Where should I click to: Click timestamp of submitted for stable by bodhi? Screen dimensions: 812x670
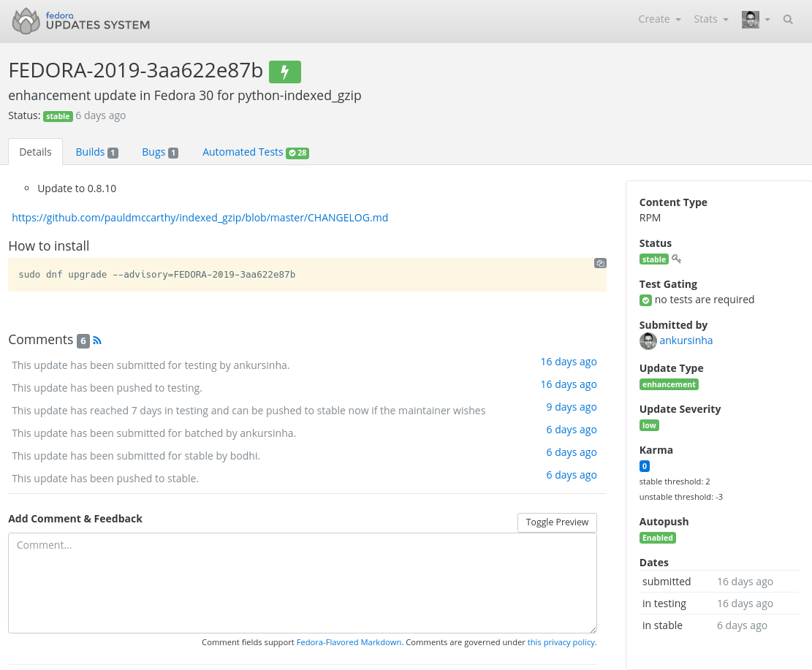click(572, 452)
